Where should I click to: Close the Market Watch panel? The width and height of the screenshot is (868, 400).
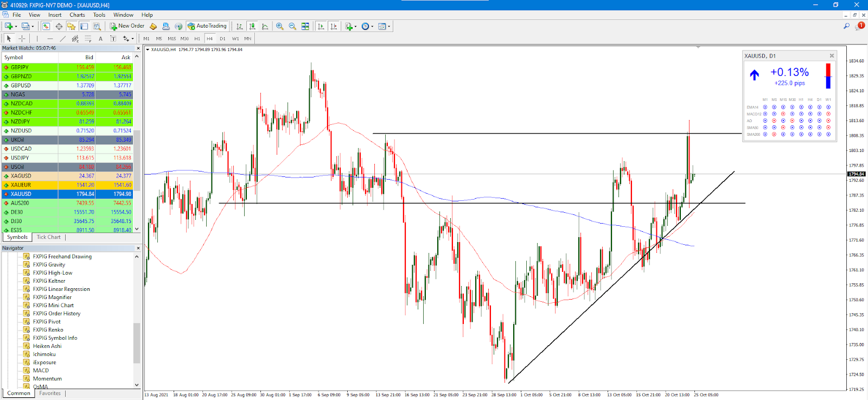(138, 48)
